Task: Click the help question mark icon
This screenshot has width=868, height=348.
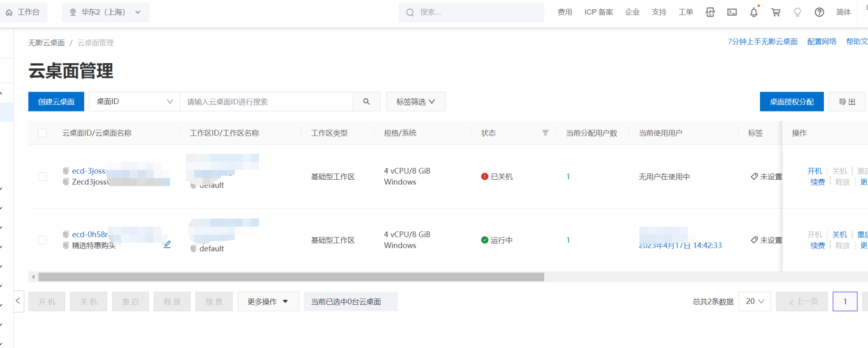Action: tap(819, 12)
